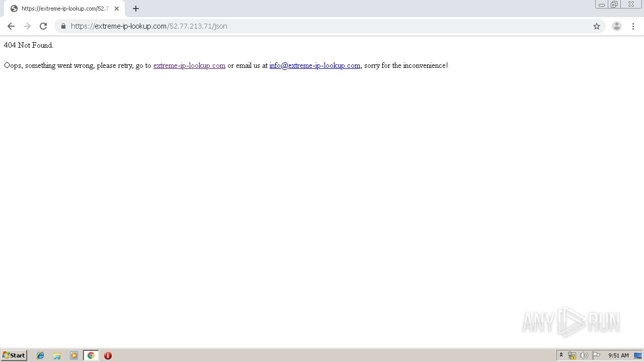Bookmark this page with the star icon

click(597, 26)
